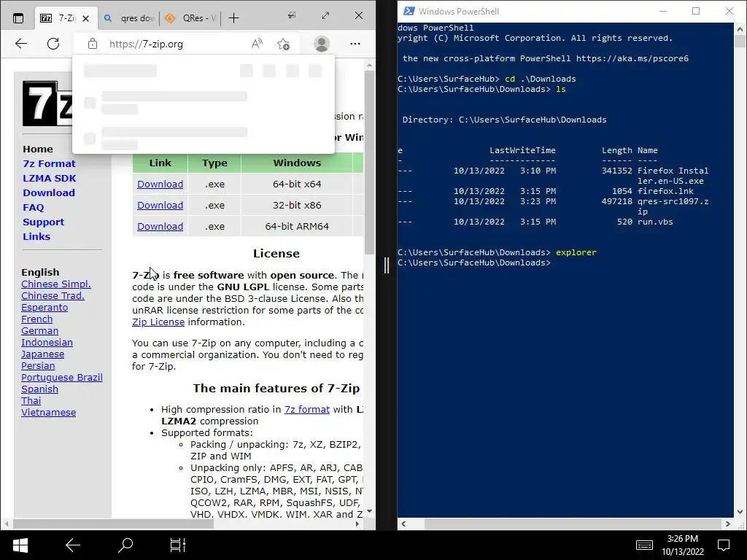Switch language to Spanish
Image resolution: width=747 pixels, height=560 pixels.
tap(39, 389)
